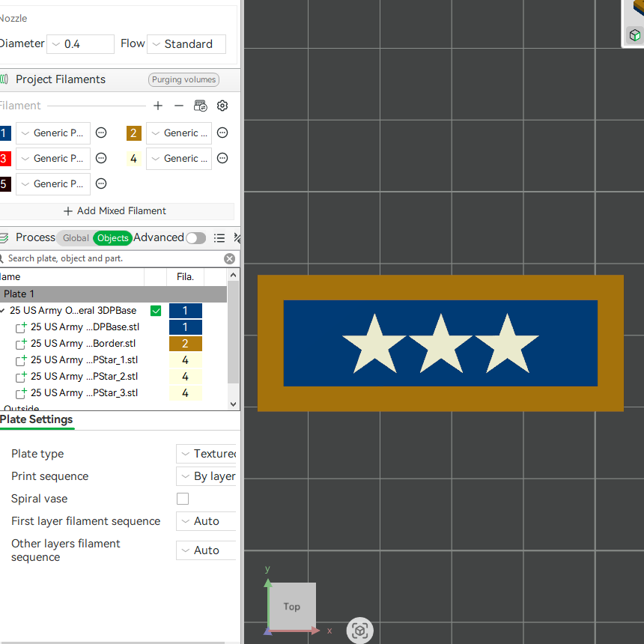Click the compare presets icon

(x=237, y=238)
